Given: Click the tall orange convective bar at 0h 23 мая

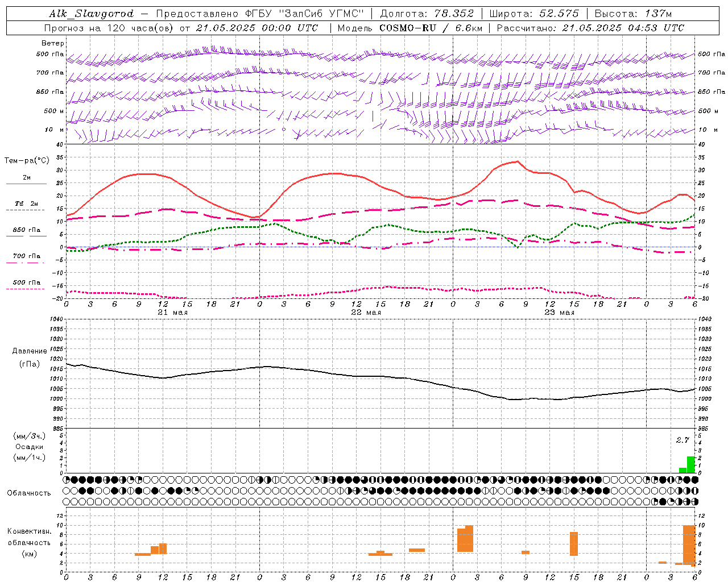Looking at the screenshot, I should (x=465, y=539).
